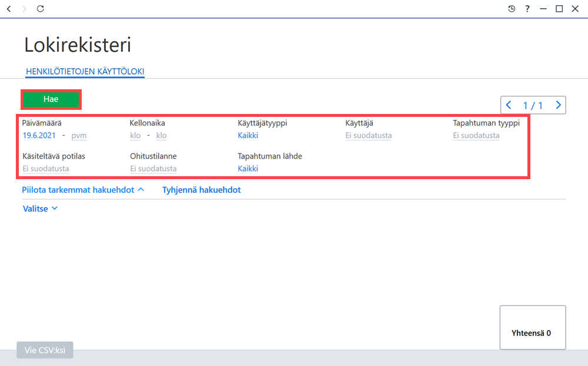Screen dimensions: 588x366
Task: Reload the page with refresh icon
Action: pos(41,9)
